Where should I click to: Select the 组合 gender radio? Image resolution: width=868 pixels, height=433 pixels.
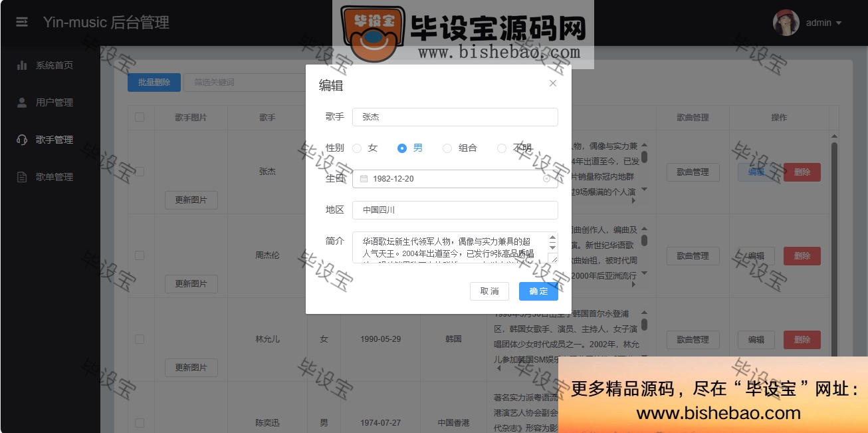[x=447, y=148]
